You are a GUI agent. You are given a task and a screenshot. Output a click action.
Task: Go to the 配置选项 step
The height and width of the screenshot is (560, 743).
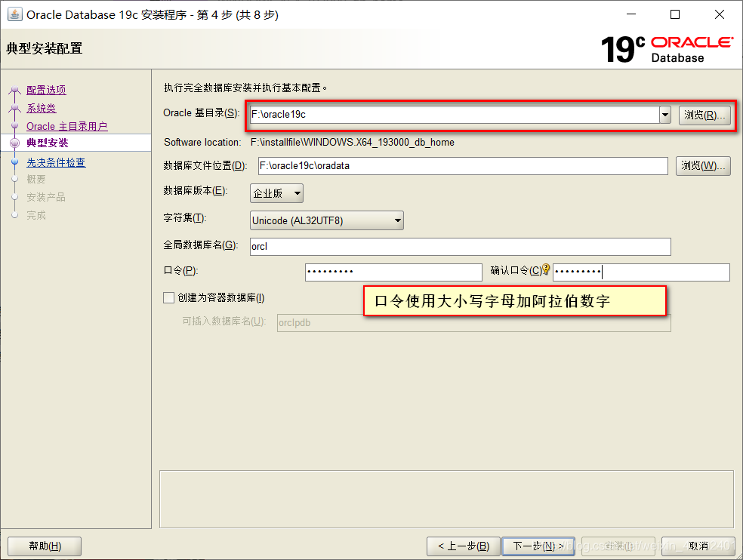point(46,90)
